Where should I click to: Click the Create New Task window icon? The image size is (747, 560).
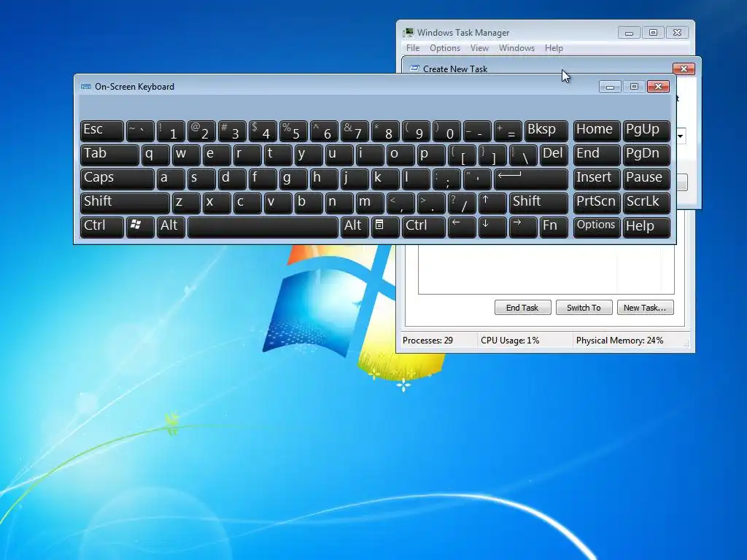pyautogui.click(x=414, y=69)
